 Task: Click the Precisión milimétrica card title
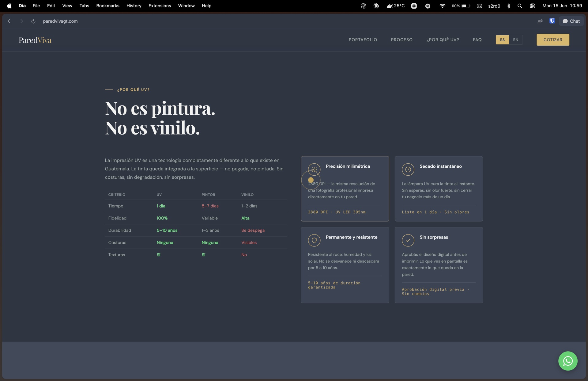click(348, 166)
